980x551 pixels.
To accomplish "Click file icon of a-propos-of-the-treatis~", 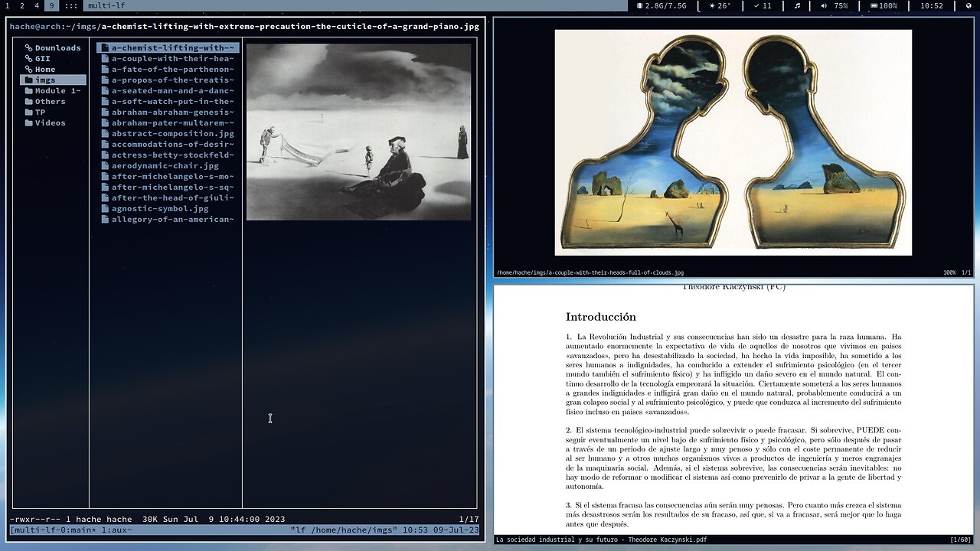I will click(x=105, y=80).
